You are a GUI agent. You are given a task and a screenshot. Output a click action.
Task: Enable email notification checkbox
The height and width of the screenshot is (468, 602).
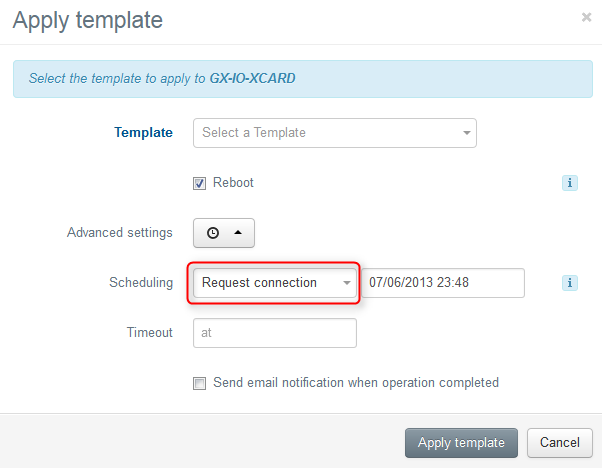click(x=199, y=383)
